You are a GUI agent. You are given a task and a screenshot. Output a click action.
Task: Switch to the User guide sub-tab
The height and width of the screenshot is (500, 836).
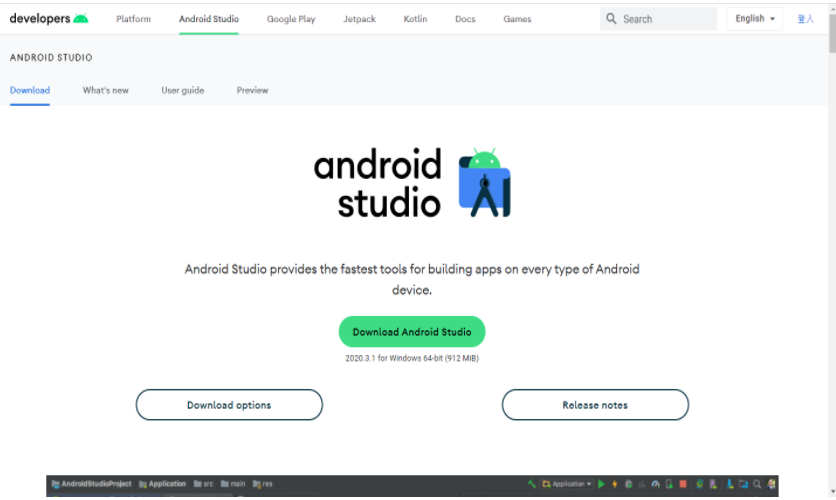[183, 90]
